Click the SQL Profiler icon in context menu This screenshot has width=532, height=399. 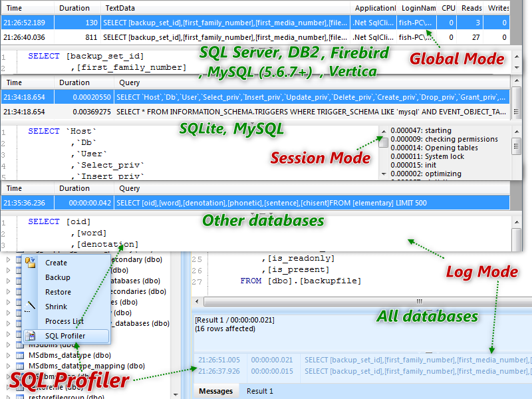(x=30, y=336)
